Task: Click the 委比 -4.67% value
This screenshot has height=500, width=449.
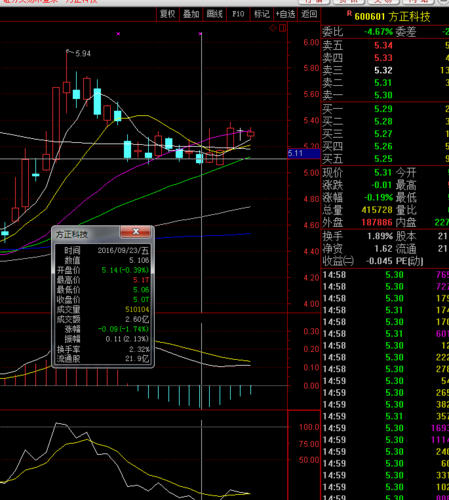Action: pos(378,32)
